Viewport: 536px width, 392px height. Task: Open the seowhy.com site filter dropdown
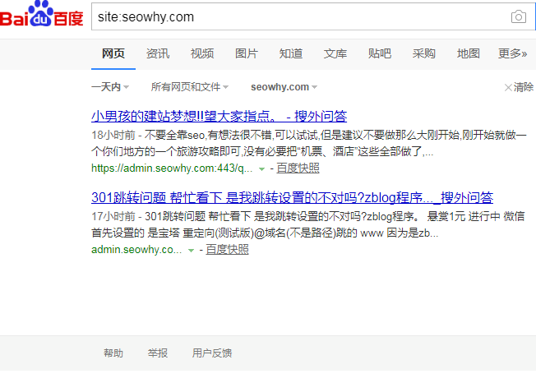(284, 87)
